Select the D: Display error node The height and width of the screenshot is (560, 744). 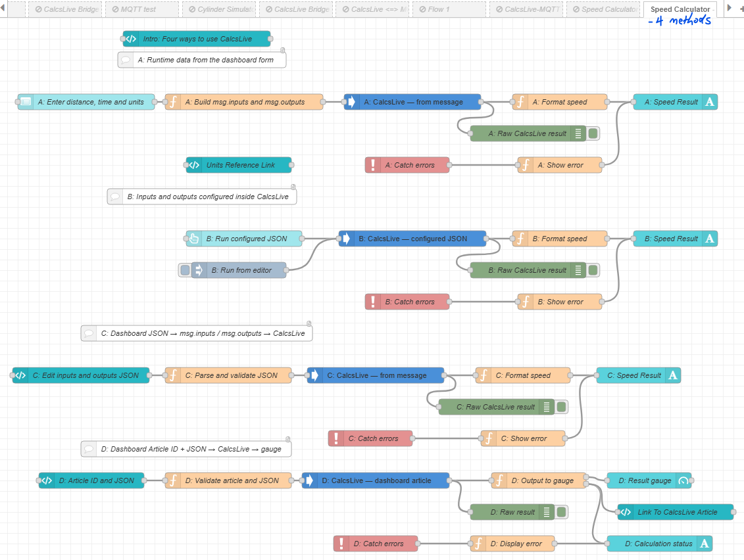click(x=512, y=544)
